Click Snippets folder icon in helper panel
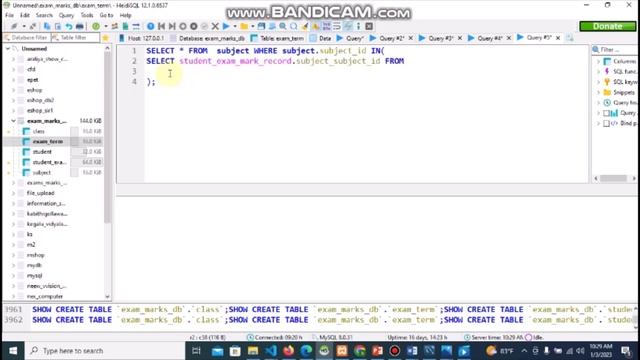Screen dimensions: 640x360 tap(607, 92)
